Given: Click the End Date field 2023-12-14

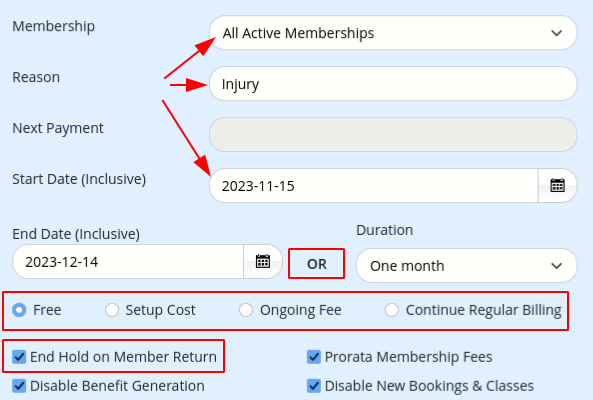Looking at the screenshot, I should (128, 262).
